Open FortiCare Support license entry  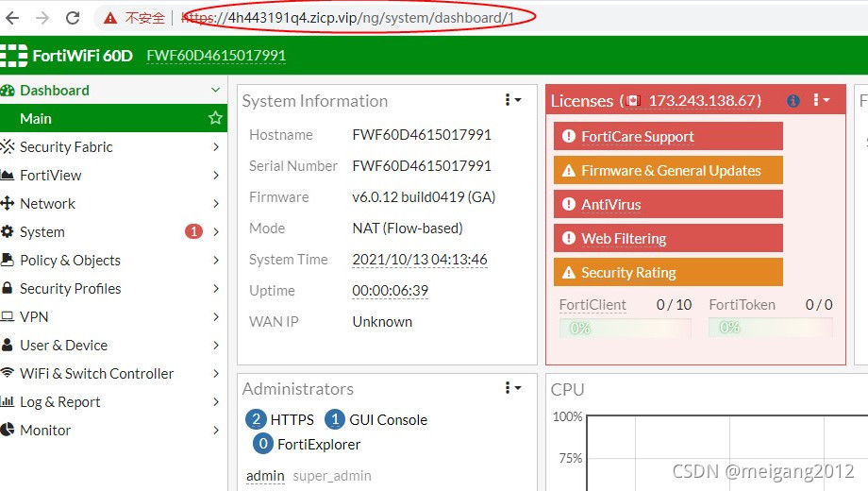[x=668, y=136]
